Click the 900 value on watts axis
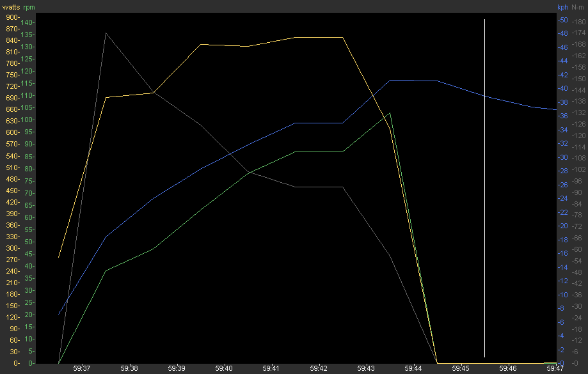 [x=12, y=17]
